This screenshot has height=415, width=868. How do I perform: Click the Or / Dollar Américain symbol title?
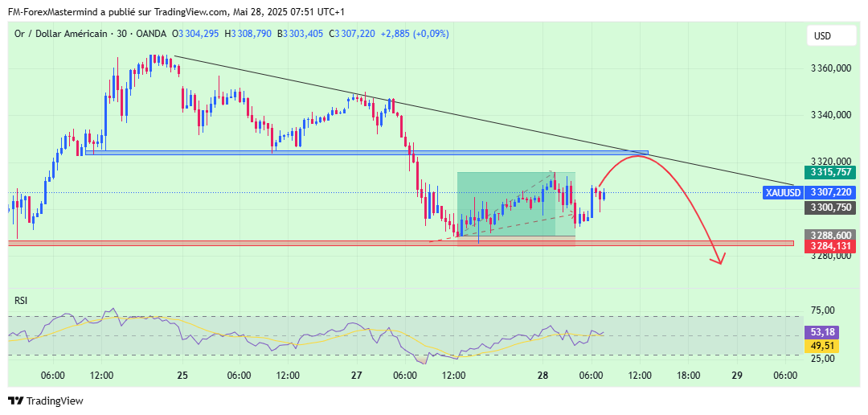tap(60, 34)
